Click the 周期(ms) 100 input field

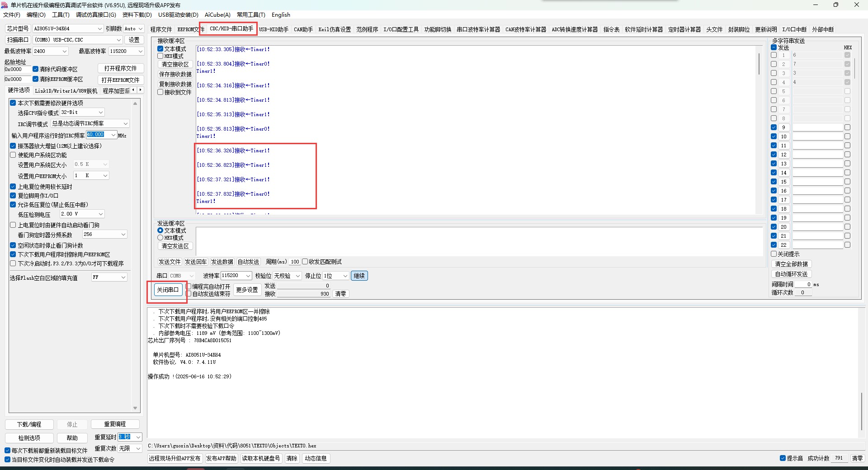pos(295,262)
